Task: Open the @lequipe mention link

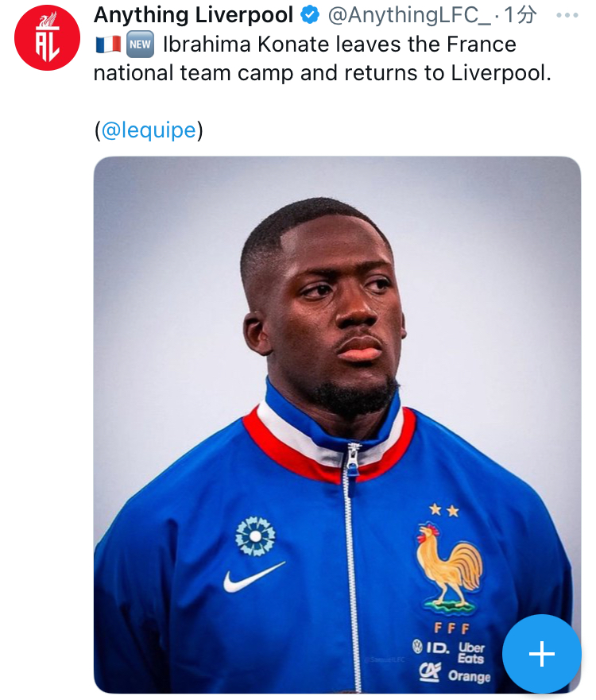Action: [149, 130]
